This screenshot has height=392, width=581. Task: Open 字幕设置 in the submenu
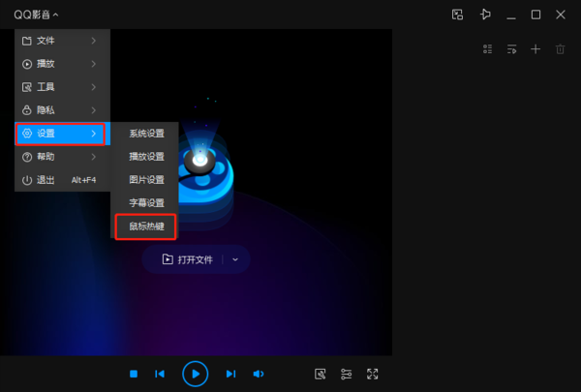pos(146,203)
